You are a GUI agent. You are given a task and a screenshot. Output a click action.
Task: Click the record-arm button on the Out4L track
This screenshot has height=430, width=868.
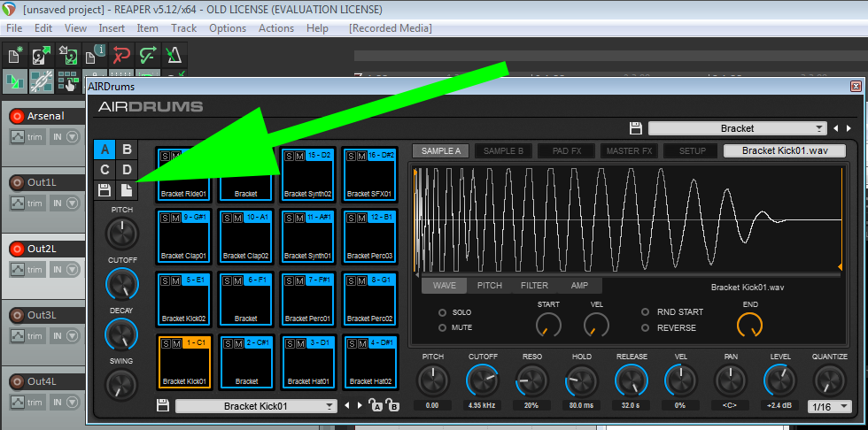coord(17,381)
